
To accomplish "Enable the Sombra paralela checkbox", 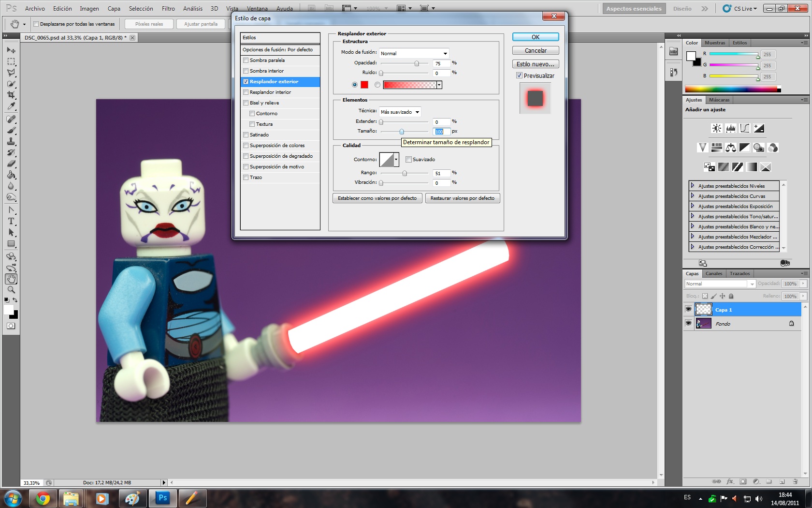I will click(x=246, y=60).
